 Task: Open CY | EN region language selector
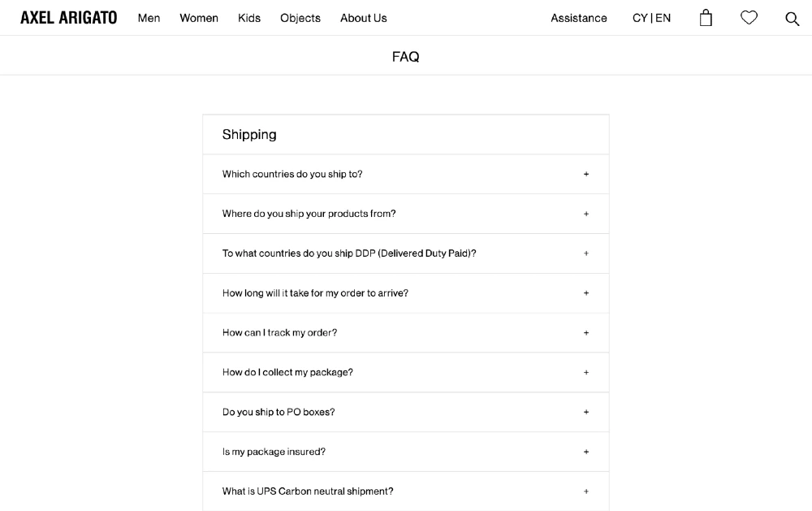click(651, 18)
